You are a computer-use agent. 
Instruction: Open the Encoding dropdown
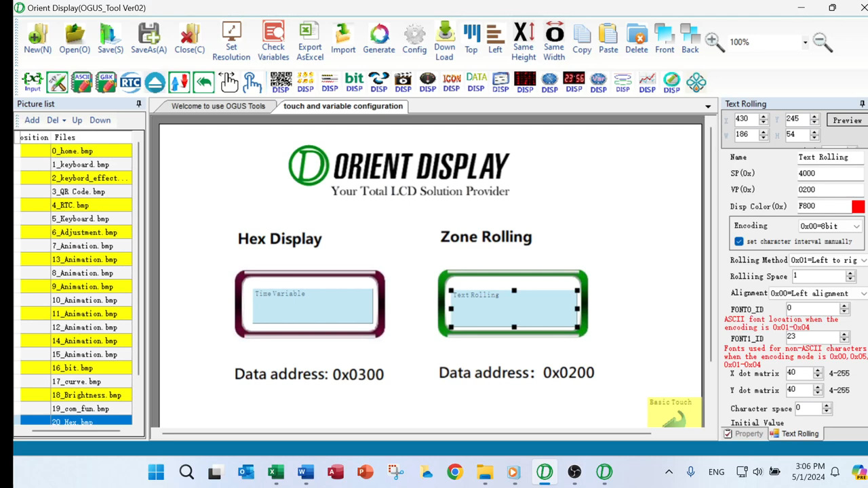[856, 226]
